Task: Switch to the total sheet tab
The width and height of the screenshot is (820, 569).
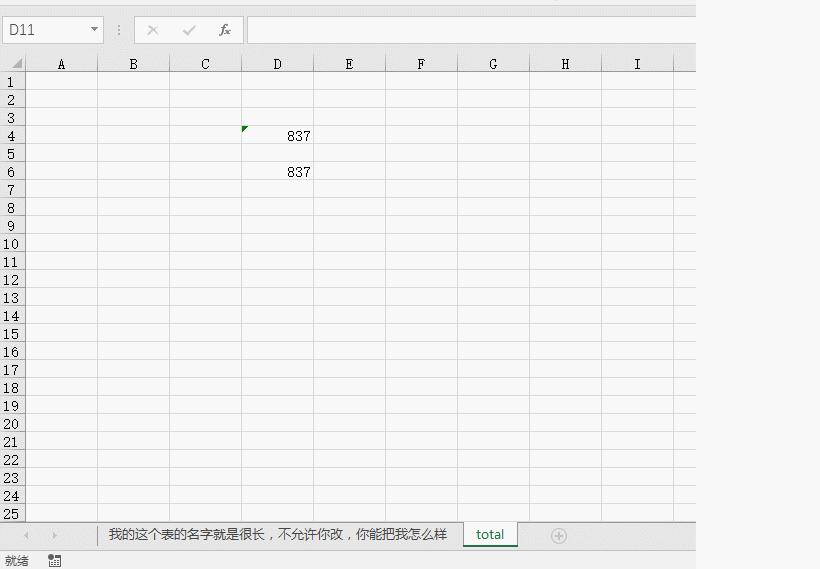Action: click(x=490, y=534)
